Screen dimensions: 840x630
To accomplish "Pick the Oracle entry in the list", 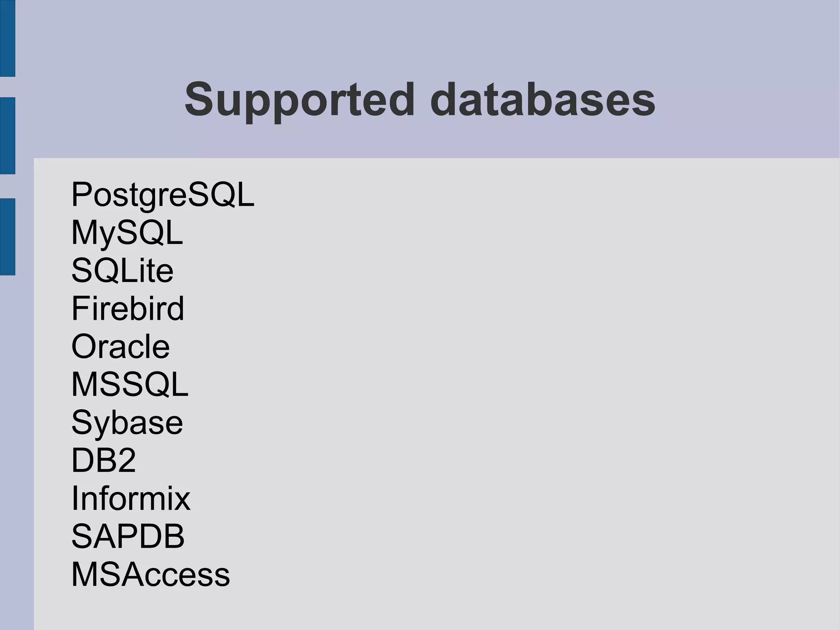I will [121, 346].
